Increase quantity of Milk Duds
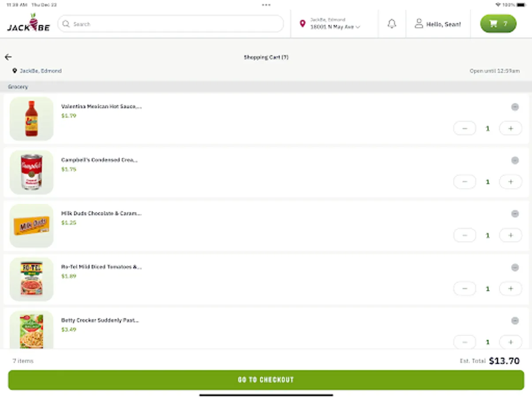Screen dimensions: 532x399 pos(511,235)
